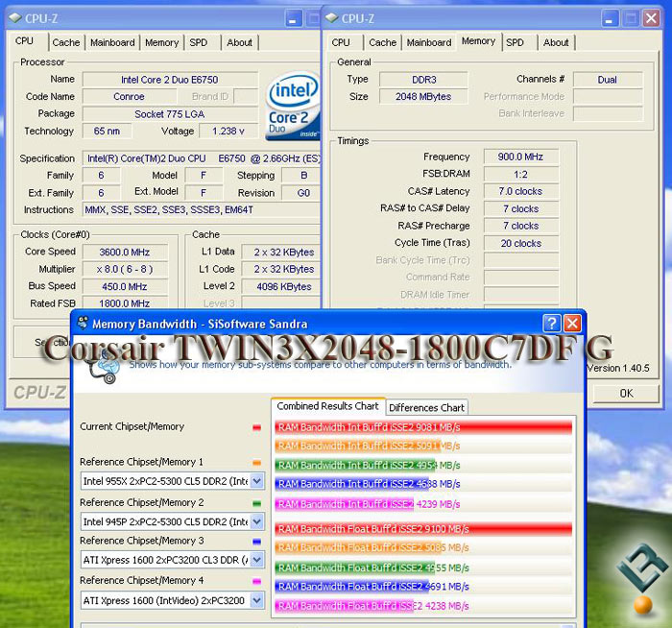The width and height of the screenshot is (672, 628).
Task: Switch to CPU tab in right CPU-Z window
Action: (x=341, y=42)
